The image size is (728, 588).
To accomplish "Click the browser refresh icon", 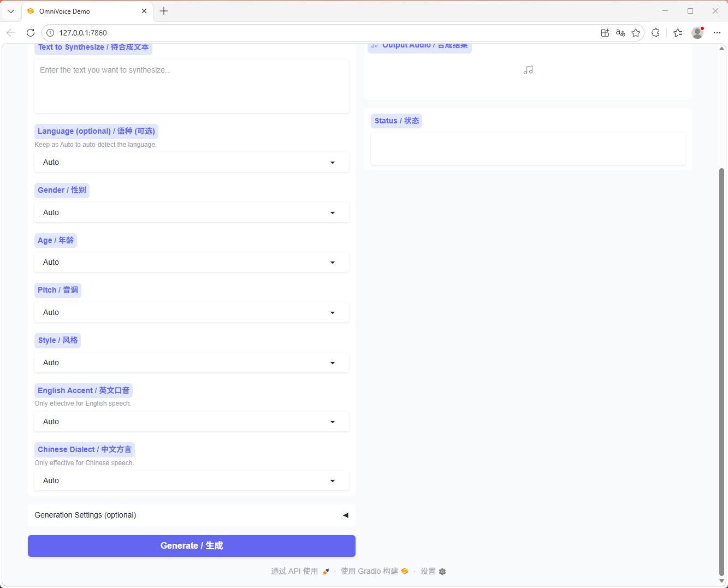I will click(31, 33).
